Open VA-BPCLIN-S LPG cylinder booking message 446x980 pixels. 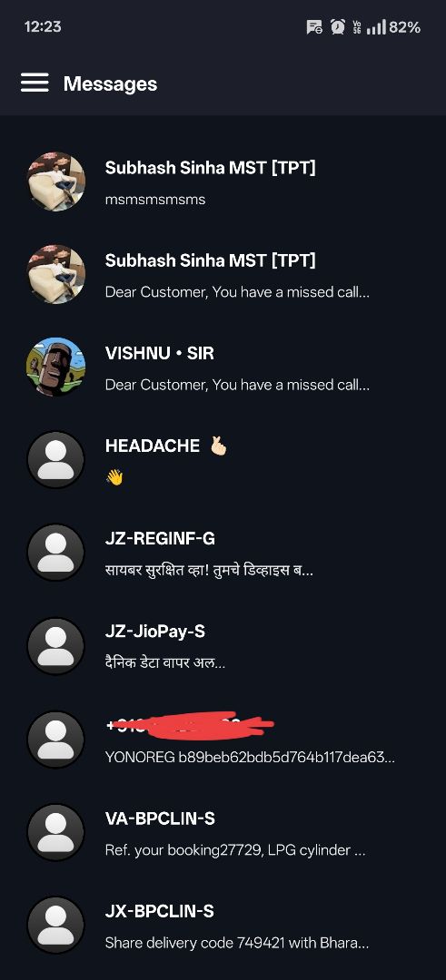tap(223, 833)
